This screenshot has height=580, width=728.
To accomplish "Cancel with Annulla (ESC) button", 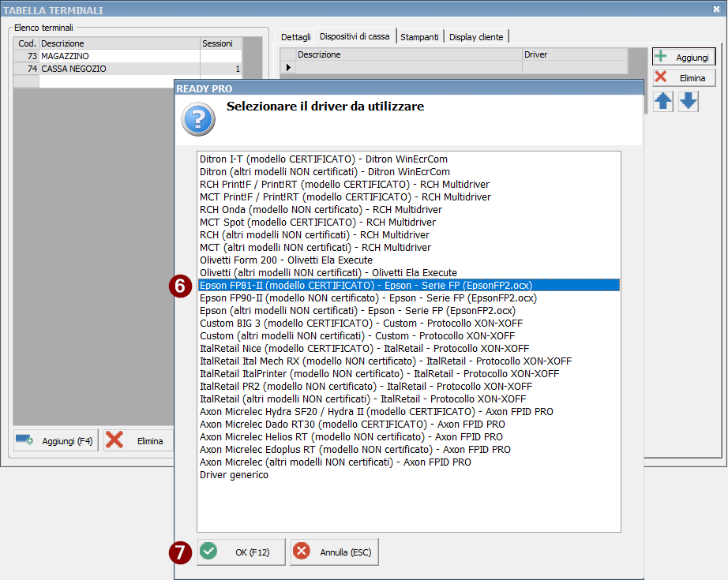I will (x=334, y=552).
